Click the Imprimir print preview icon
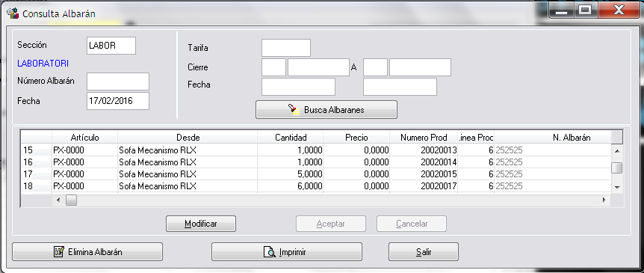 pos(270,251)
